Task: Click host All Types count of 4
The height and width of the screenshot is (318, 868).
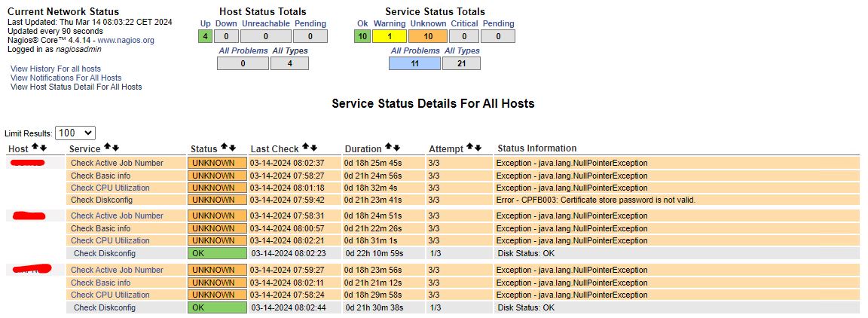Action: click(289, 64)
